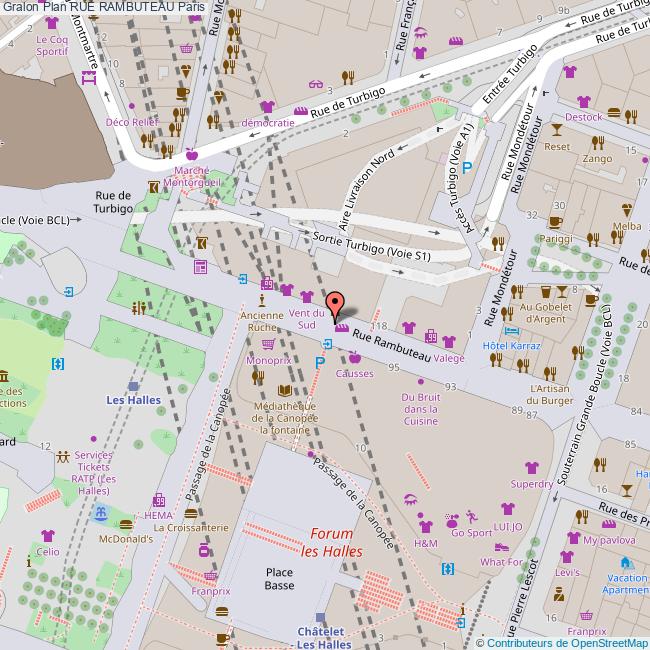
Task: Select the Châtelet Les Halles station label
Action: click(x=320, y=637)
